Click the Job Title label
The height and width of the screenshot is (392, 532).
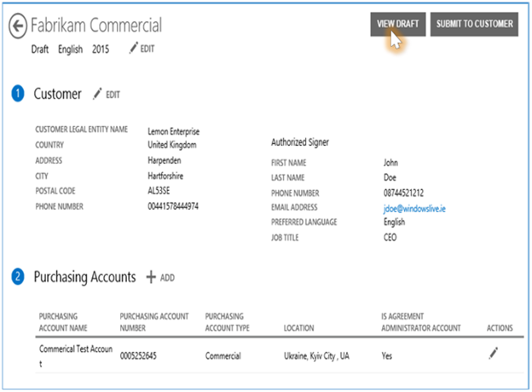(x=285, y=238)
